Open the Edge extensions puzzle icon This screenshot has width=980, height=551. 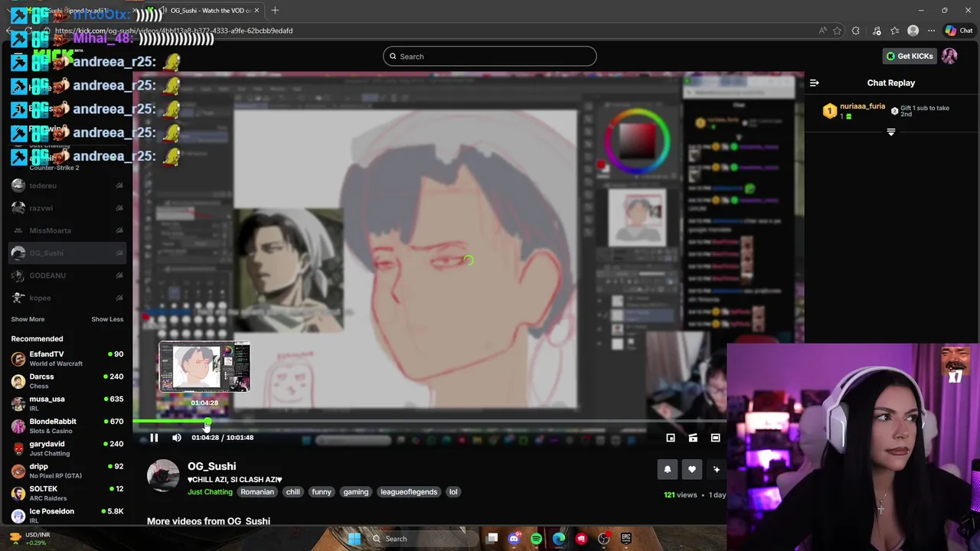pos(856,31)
